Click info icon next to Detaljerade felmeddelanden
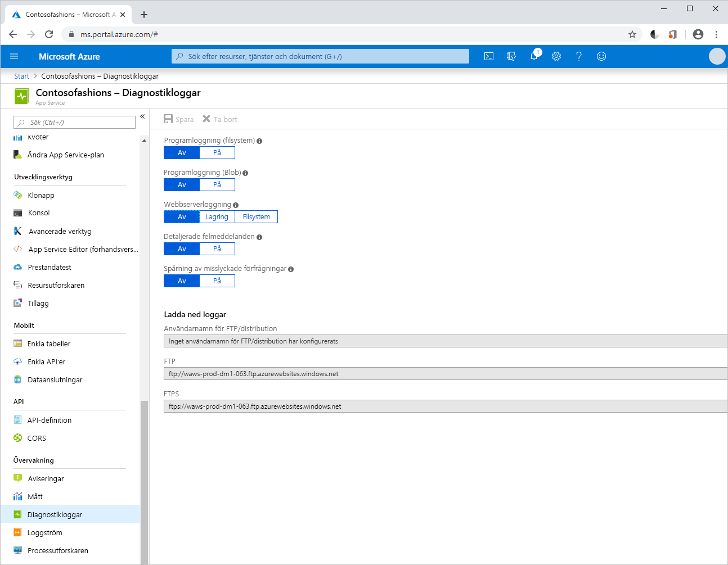 pyautogui.click(x=259, y=237)
